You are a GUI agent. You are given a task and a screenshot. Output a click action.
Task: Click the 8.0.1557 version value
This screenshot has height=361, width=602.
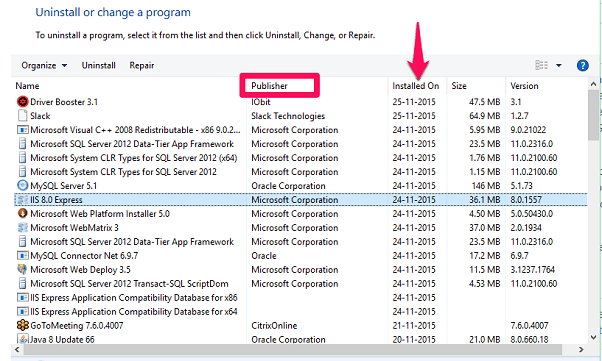point(526,200)
